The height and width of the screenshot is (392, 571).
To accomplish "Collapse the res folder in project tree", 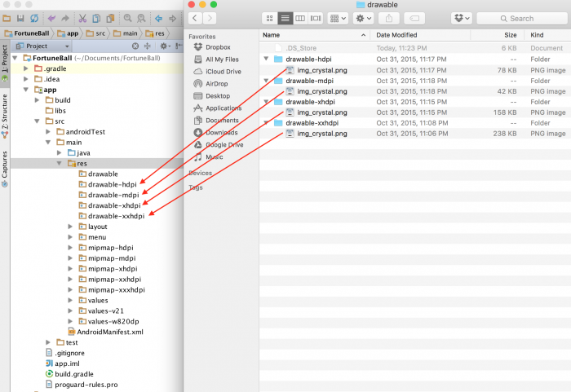I will [60, 163].
